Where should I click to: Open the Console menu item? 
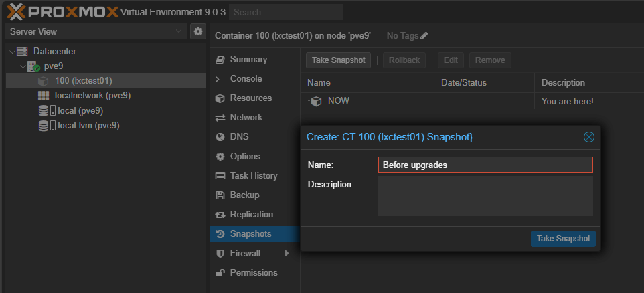[x=246, y=79]
